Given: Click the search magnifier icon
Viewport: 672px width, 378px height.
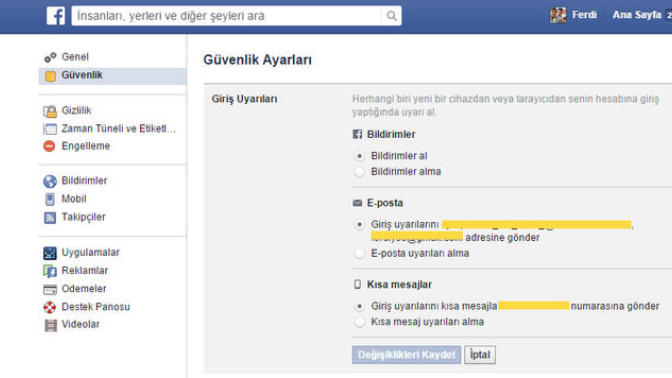Looking at the screenshot, I should click(x=391, y=16).
